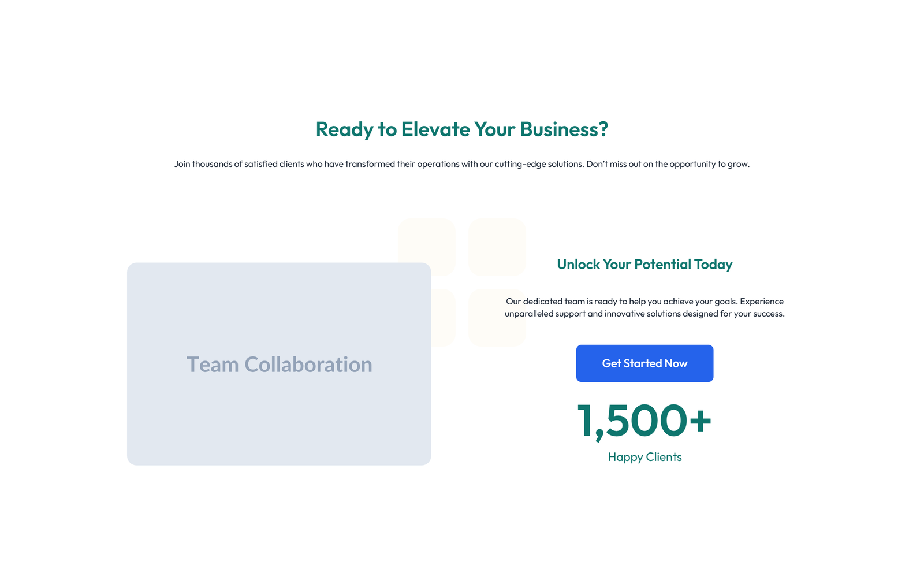The width and height of the screenshot is (924, 565).
Task: Click the heading Ready to Elevate Your Business
Action: pyautogui.click(x=462, y=129)
